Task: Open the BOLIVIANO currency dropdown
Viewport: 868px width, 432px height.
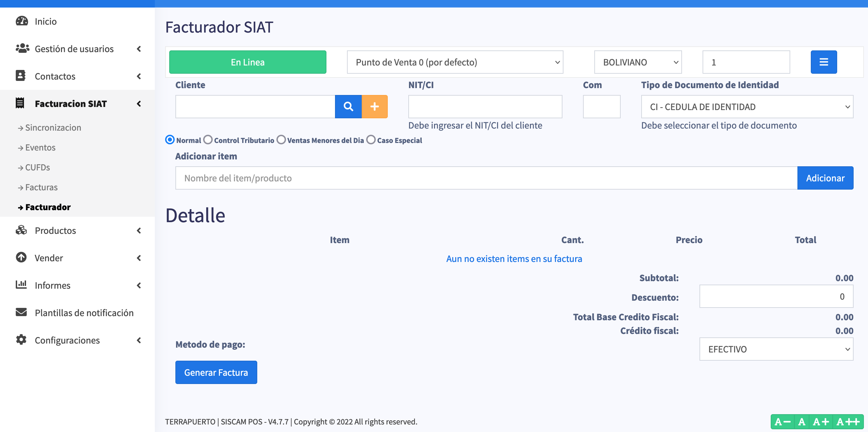Action: point(637,62)
